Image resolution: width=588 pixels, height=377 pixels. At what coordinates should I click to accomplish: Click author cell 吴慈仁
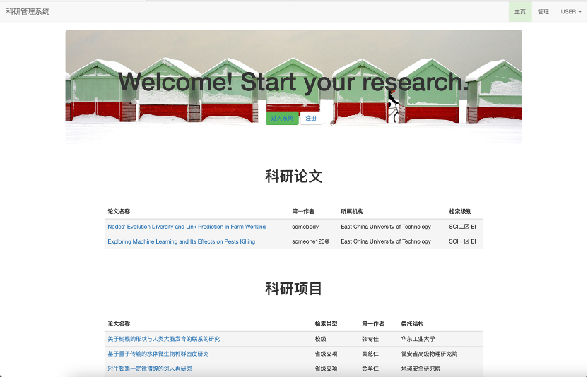tap(370, 354)
